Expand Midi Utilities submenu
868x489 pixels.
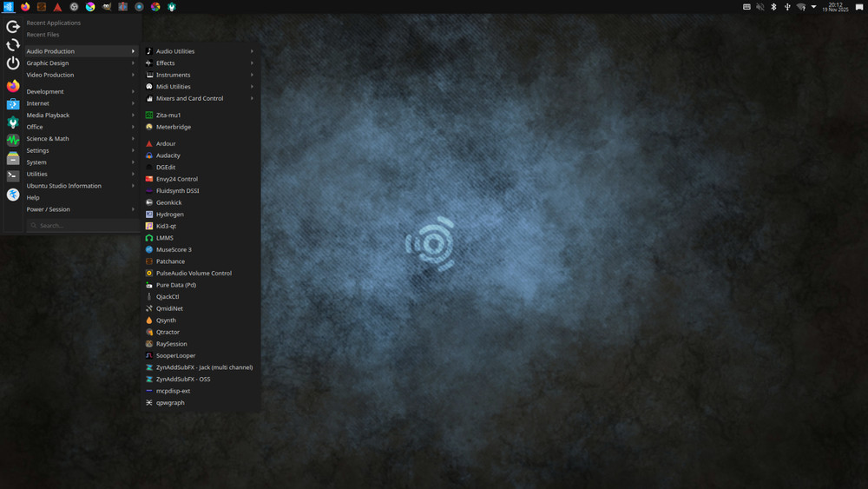201,86
